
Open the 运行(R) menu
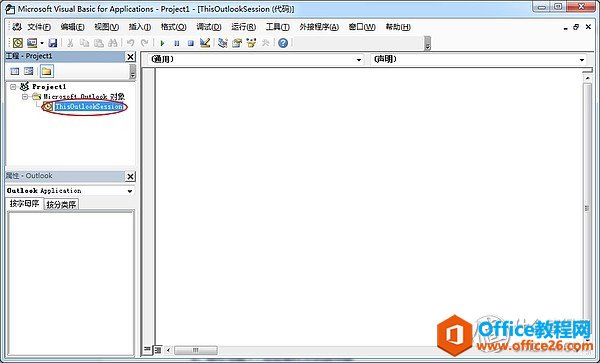pos(243,27)
